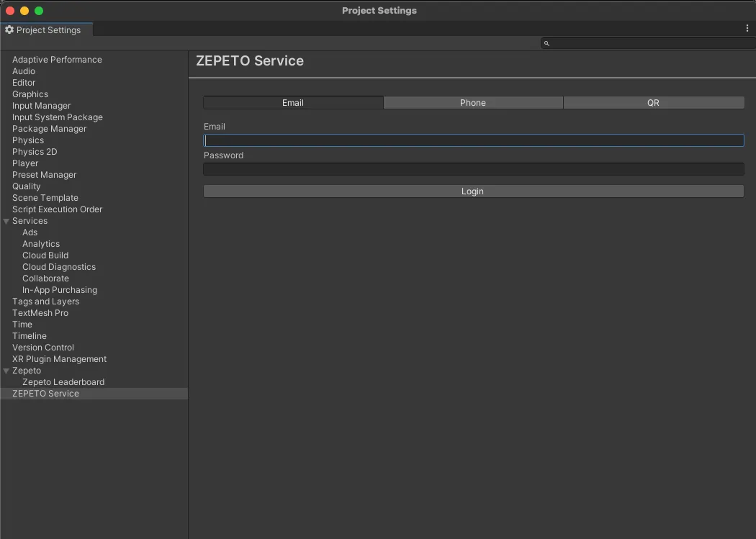756x539 pixels.
Task: Click the magnifier icon in search bar
Action: coord(546,43)
